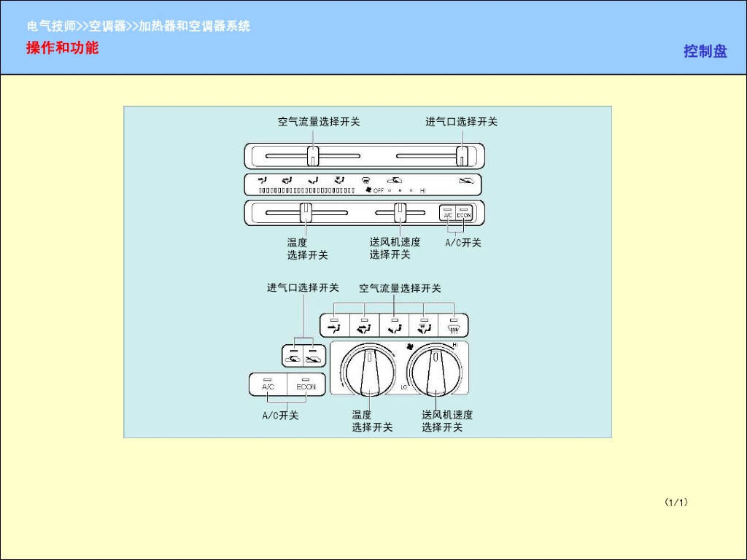Viewport: 747px width, 560px height.
Task: Click the OFF position on the fan scale
Action: point(378,191)
